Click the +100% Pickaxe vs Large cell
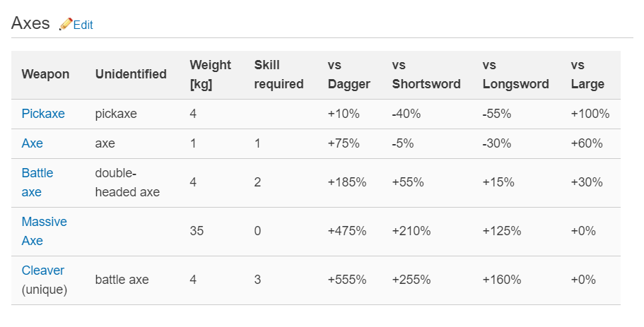The image size is (644, 327). 590,114
